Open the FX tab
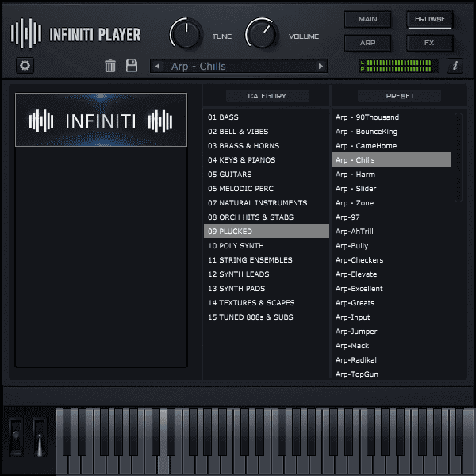This screenshot has height=476, width=476. pyautogui.click(x=430, y=43)
